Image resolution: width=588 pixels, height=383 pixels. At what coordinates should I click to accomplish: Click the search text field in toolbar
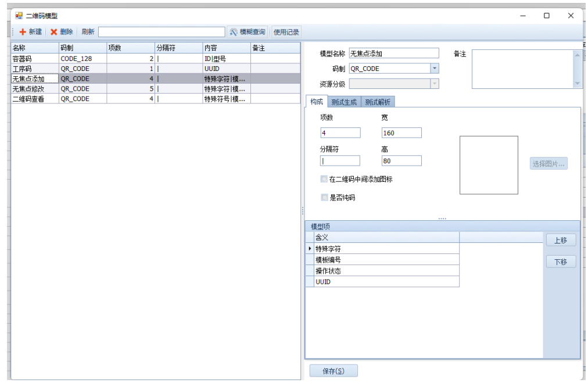(162, 32)
